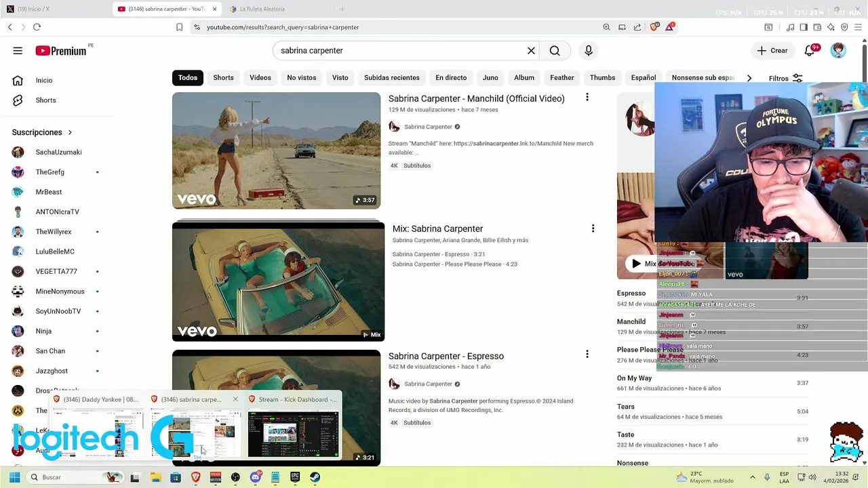The width and height of the screenshot is (868, 488).
Task: Click the Shorts icon in the sidebar
Action: tap(18, 100)
